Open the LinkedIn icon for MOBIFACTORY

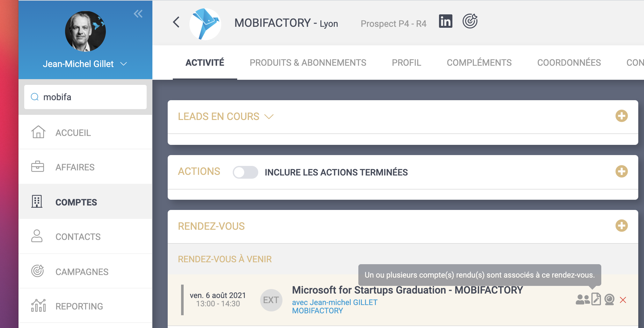[445, 21]
